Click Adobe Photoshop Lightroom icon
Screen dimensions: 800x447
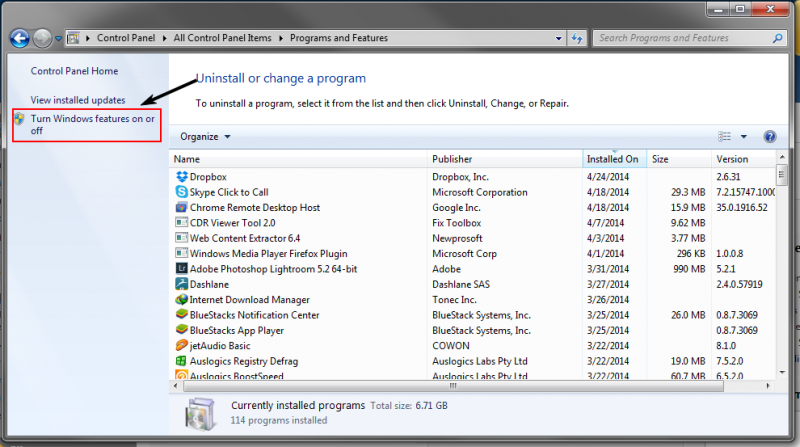(x=182, y=268)
